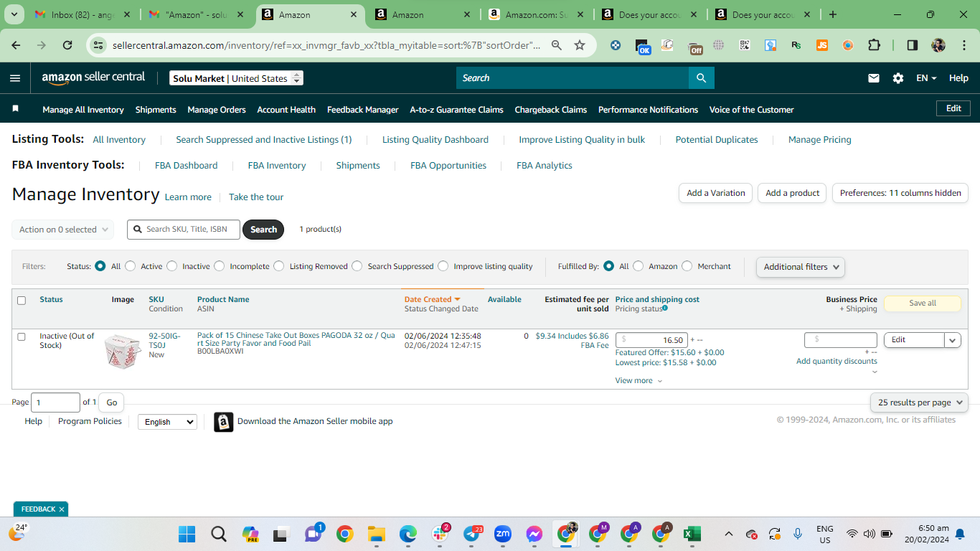Open the Action on 0 selected dropdown
The image size is (980, 551).
63,230
